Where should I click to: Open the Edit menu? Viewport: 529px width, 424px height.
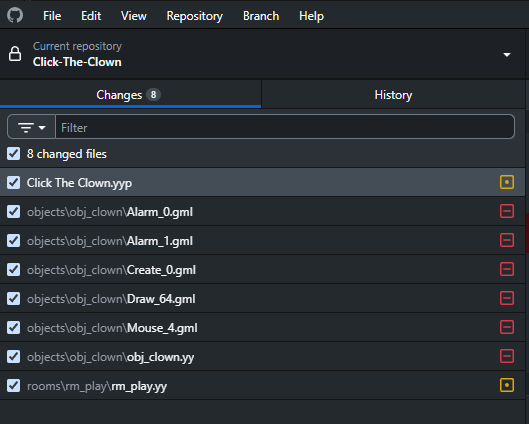[91, 16]
